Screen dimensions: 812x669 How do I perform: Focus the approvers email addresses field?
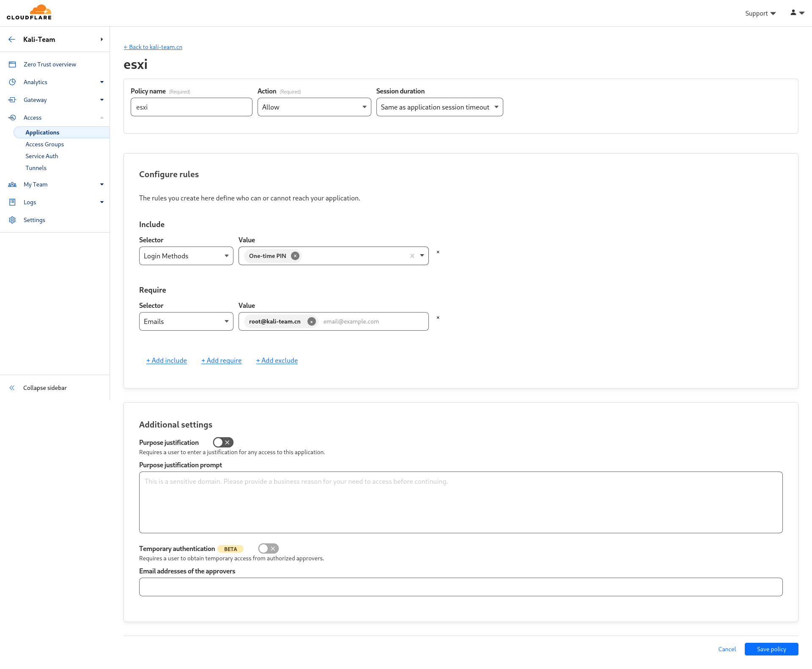[461, 587]
